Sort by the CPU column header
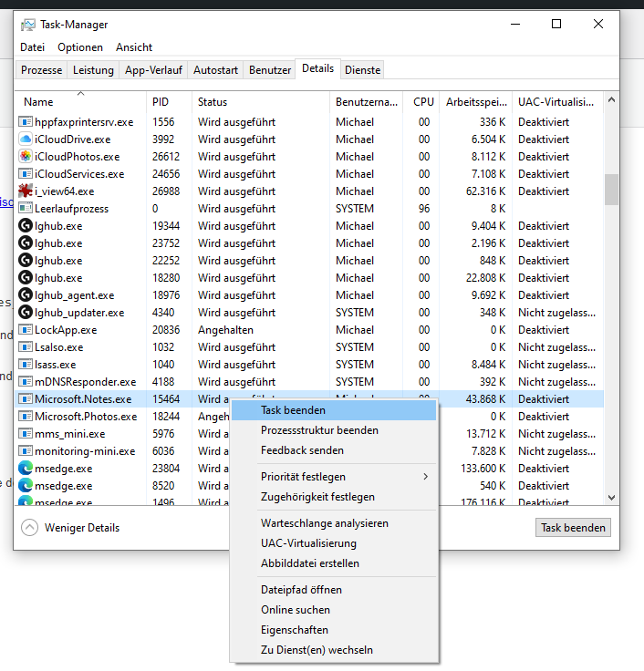This screenshot has width=644, height=671. coord(421,102)
